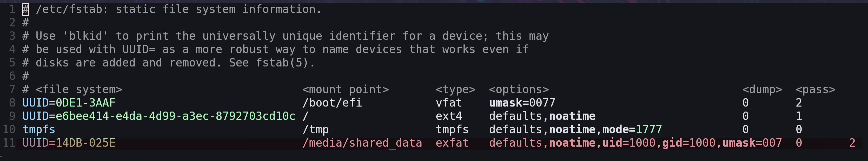Click the umask=007 option on line 11

752,143
